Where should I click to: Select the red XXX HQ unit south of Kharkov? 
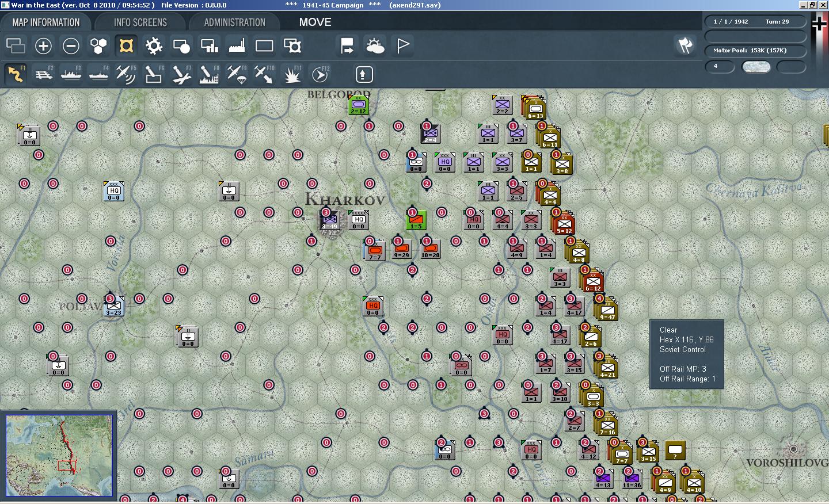(x=372, y=306)
